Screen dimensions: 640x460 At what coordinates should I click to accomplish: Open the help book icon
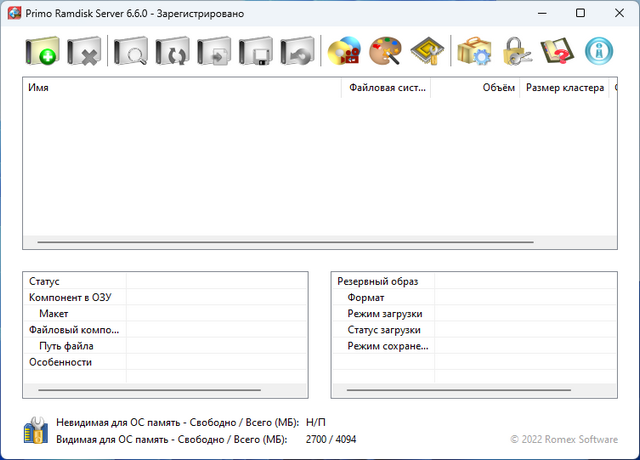[557, 51]
